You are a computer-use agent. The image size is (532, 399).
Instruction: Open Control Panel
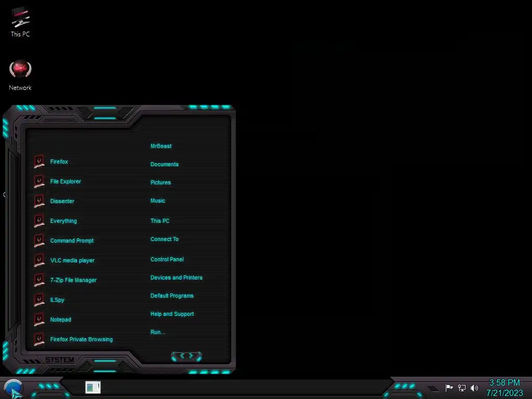(167, 259)
